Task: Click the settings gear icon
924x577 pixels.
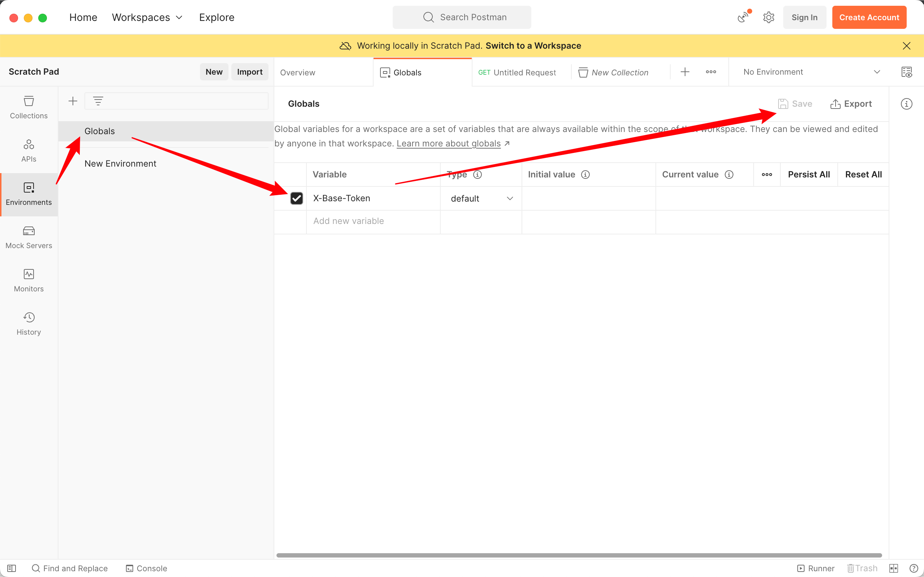Action: coord(768,17)
